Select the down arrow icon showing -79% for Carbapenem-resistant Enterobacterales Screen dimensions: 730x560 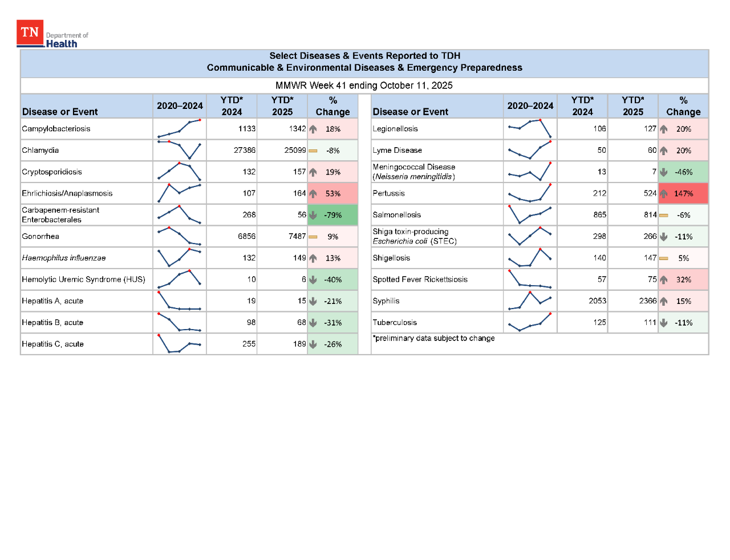pyautogui.click(x=313, y=215)
